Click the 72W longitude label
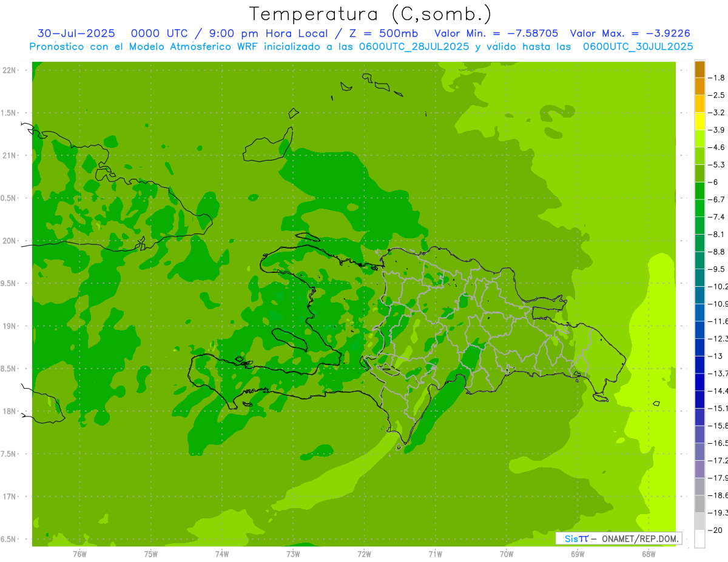 (x=364, y=554)
